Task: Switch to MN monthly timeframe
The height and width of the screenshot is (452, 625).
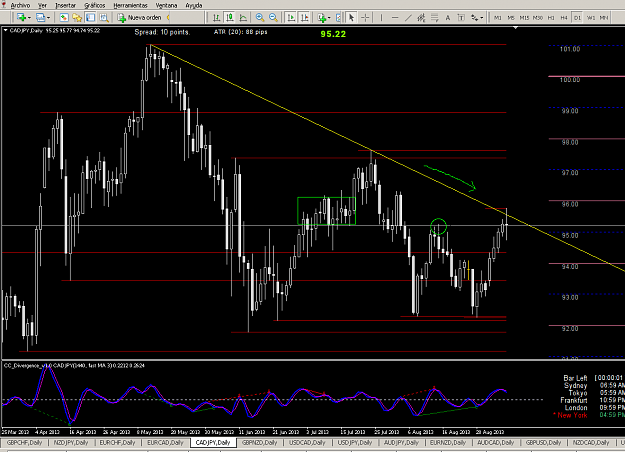Action: [604, 18]
